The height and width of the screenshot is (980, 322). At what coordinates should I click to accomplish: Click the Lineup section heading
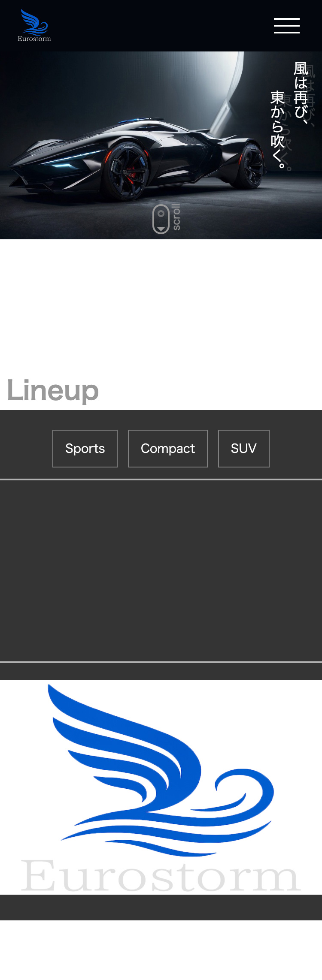[53, 390]
